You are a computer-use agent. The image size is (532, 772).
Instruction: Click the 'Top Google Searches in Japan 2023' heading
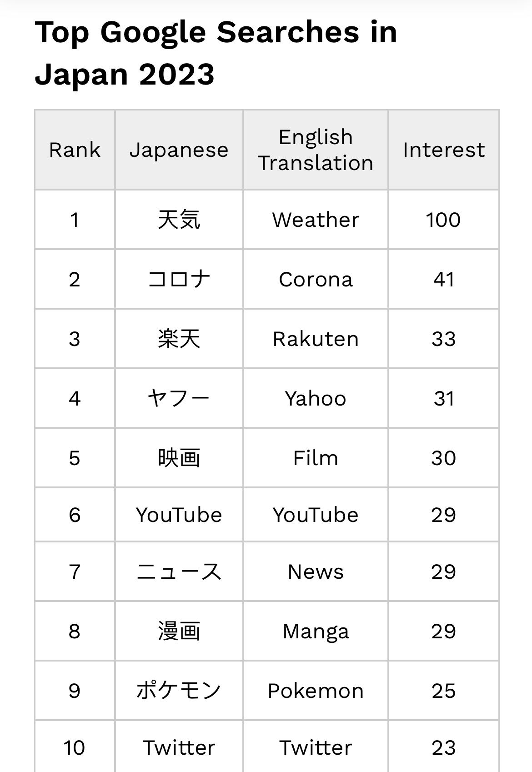(216, 53)
